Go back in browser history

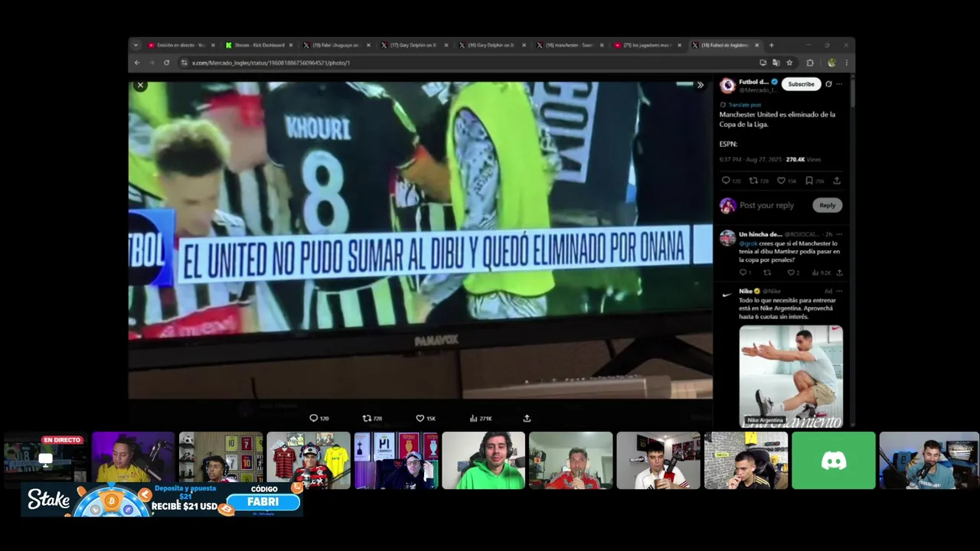point(137,63)
